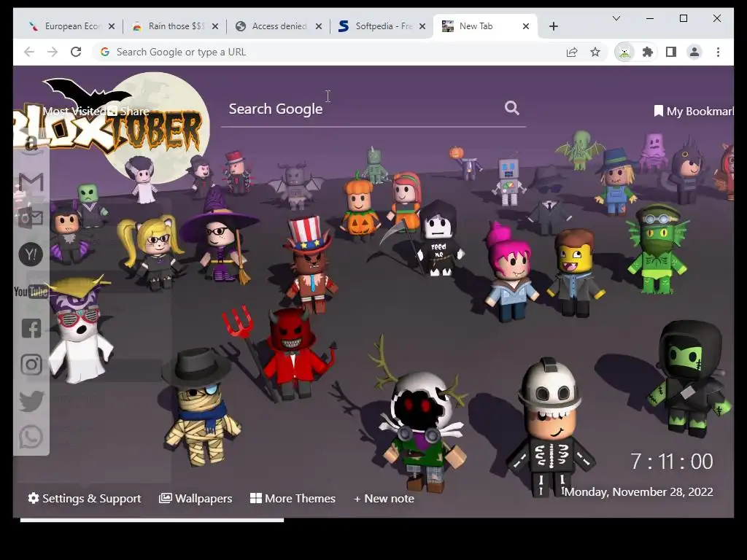Switch to the European Econ tab
This screenshot has height=560, width=747.
click(x=71, y=26)
